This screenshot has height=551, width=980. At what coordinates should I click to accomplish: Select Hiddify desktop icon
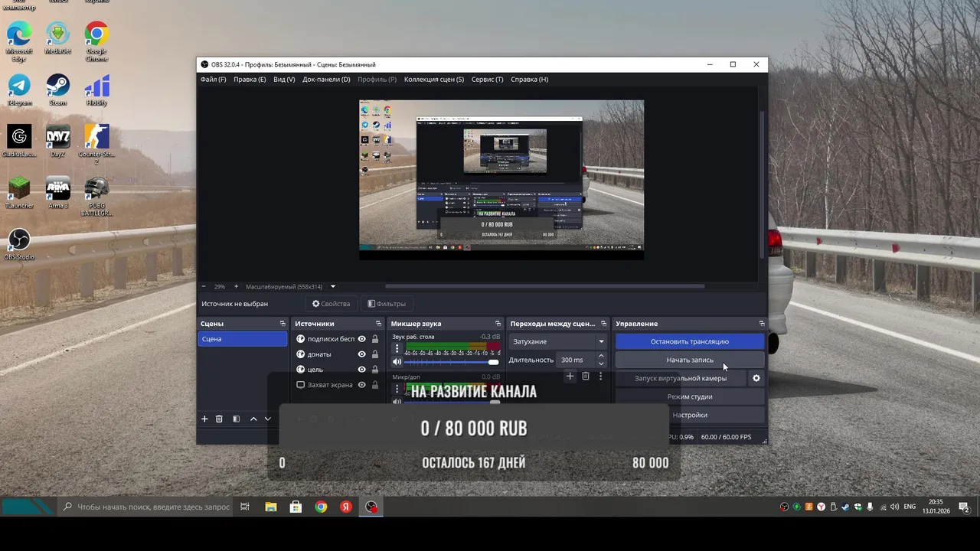pyautogui.click(x=96, y=90)
